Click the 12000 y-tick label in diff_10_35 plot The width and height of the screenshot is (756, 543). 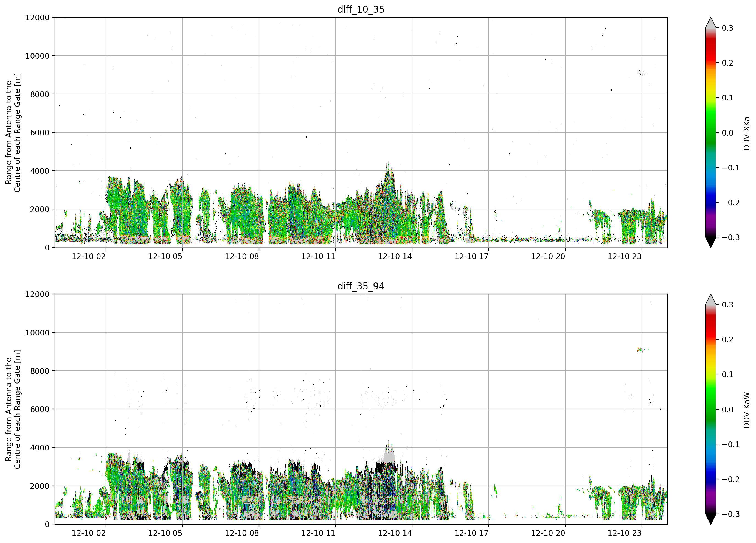click(37, 17)
